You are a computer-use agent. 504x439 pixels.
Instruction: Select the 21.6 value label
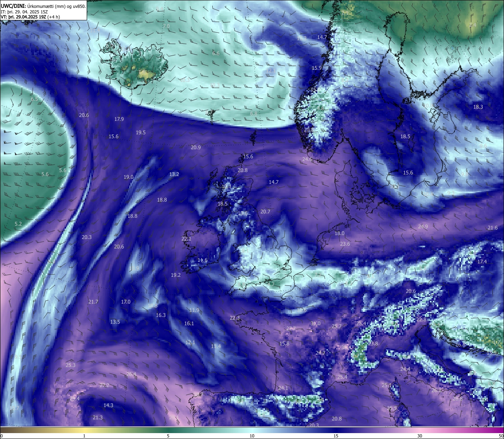(493, 228)
